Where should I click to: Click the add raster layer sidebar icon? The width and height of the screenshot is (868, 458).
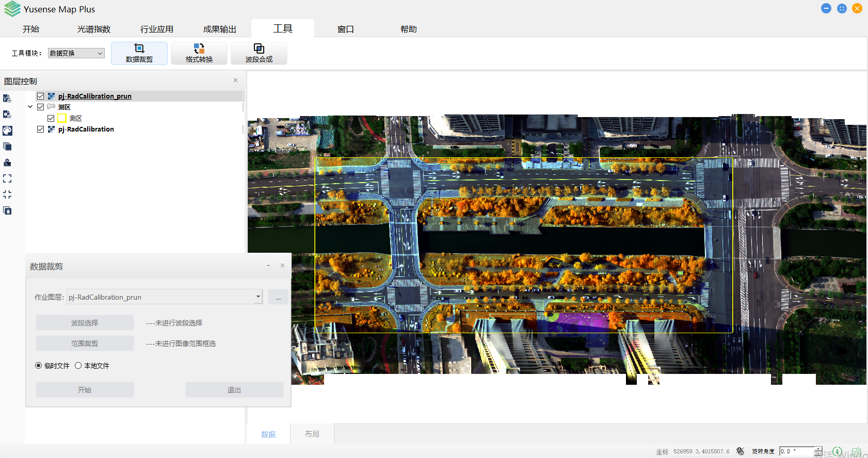7,114
